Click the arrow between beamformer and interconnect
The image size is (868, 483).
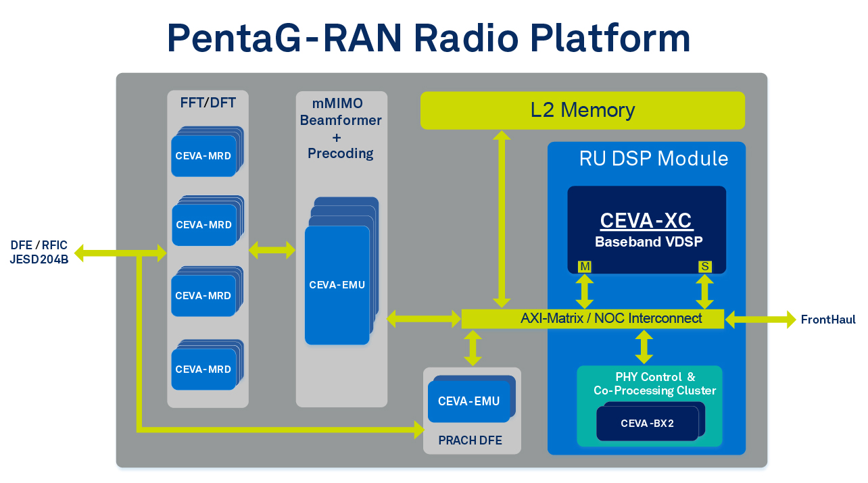pyautogui.click(x=424, y=319)
